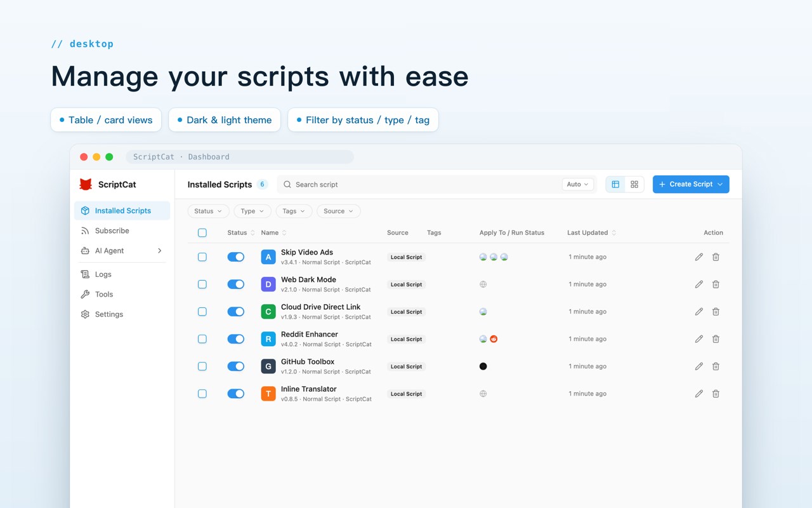Click the installed scripts count badge 6
Image resolution: width=812 pixels, height=508 pixels.
tap(262, 184)
